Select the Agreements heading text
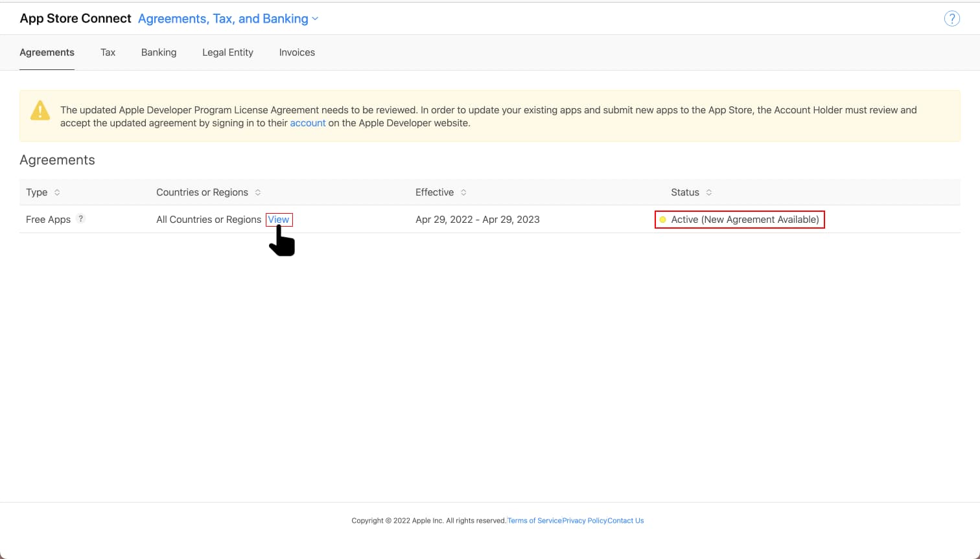980x559 pixels. coord(57,160)
